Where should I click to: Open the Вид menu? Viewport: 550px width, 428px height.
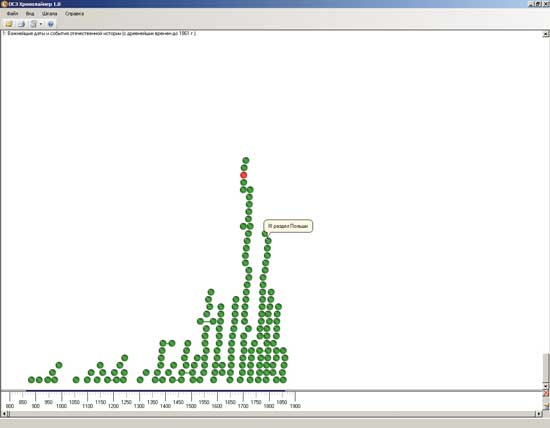click(30, 14)
